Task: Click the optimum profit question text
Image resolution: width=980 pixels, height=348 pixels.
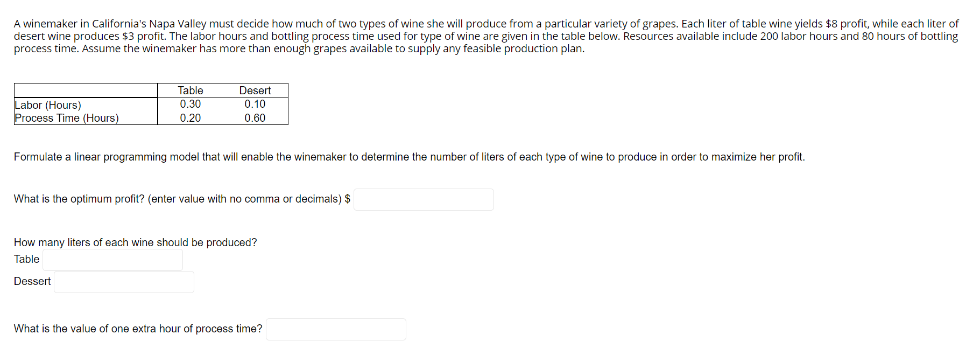Action: tap(178, 199)
